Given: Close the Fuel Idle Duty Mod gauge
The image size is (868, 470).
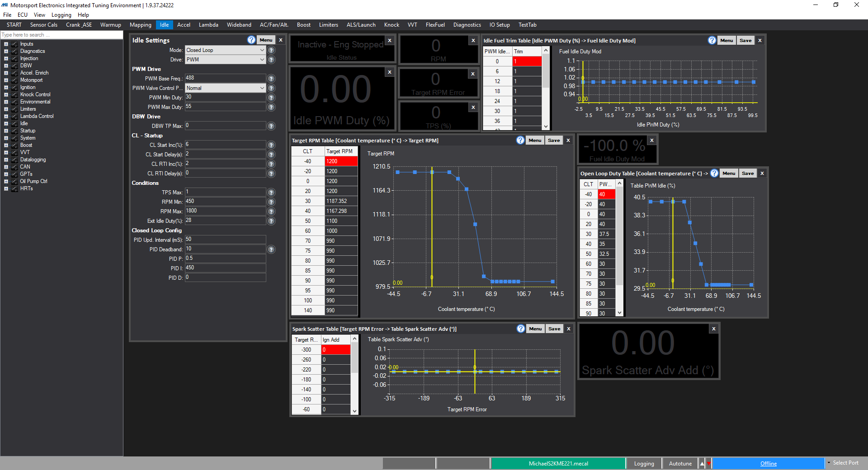Looking at the screenshot, I should tap(652, 141).
